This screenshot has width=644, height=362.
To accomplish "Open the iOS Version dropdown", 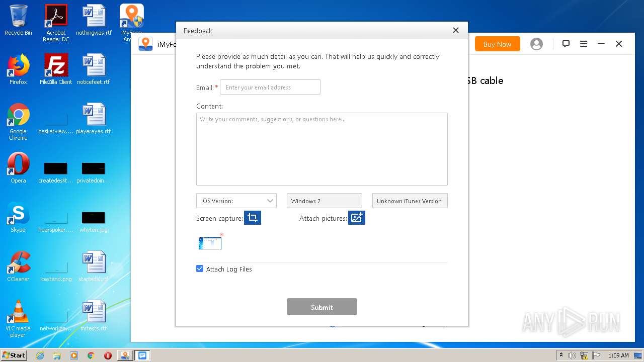I will [236, 201].
